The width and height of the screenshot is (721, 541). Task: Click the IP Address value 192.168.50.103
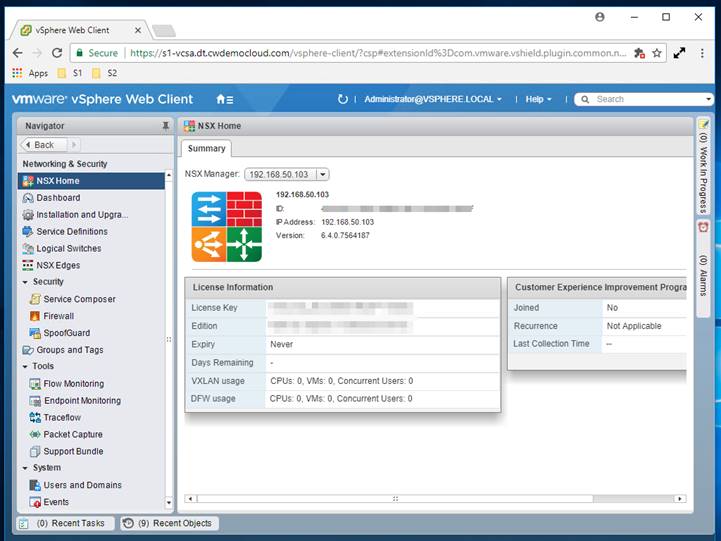coord(348,222)
